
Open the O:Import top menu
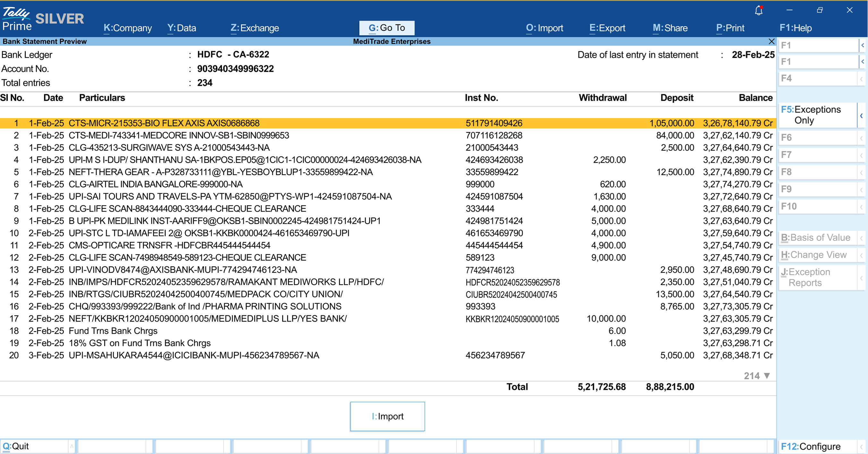(x=544, y=28)
